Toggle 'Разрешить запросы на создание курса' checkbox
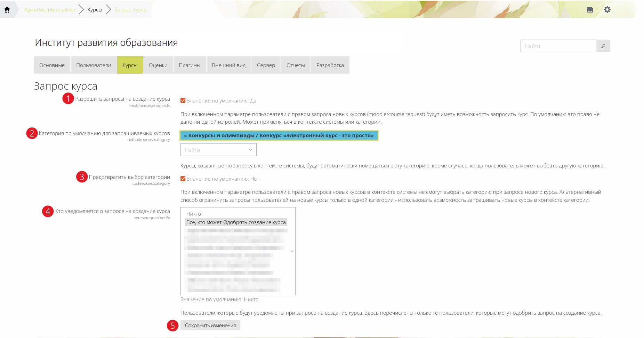 (183, 101)
